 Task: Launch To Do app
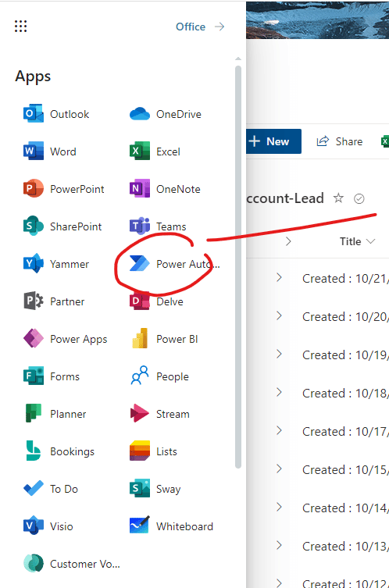[x=51, y=489]
